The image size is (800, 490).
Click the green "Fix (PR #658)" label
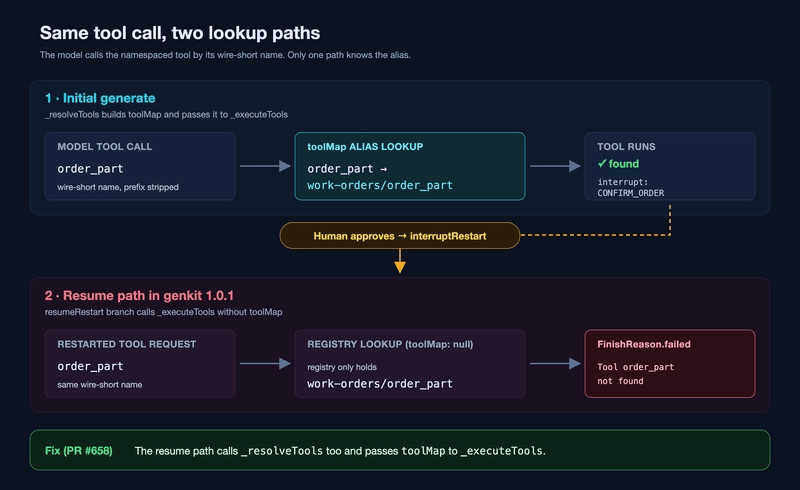pos(79,451)
